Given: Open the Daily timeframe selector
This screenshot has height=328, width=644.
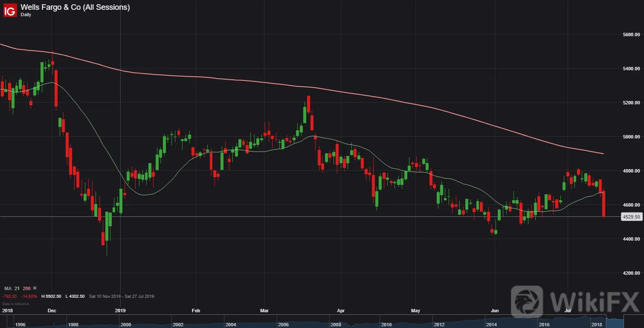Looking at the screenshot, I should [x=26, y=14].
